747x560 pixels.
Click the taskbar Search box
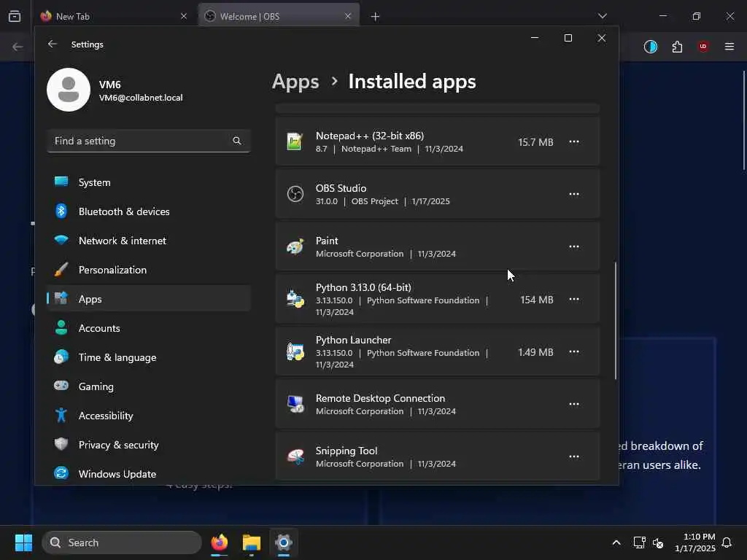tap(122, 542)
